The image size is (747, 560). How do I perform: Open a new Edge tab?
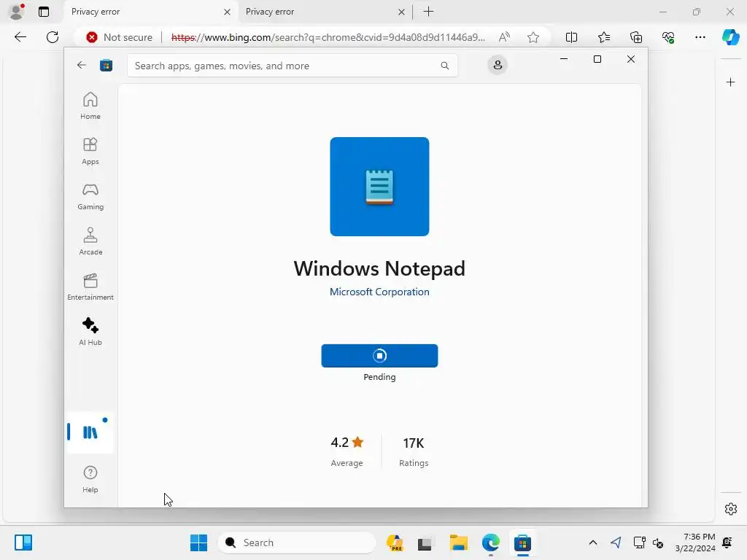(428, 12)
